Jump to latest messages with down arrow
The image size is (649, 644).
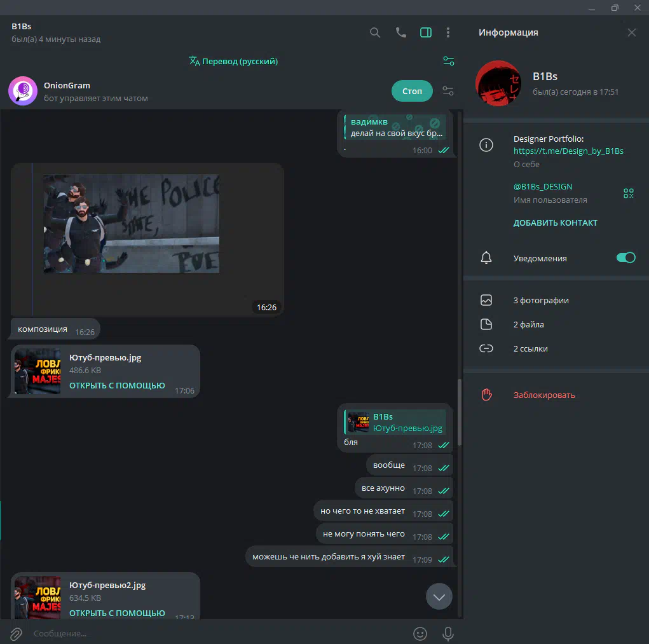pos(439,596)
